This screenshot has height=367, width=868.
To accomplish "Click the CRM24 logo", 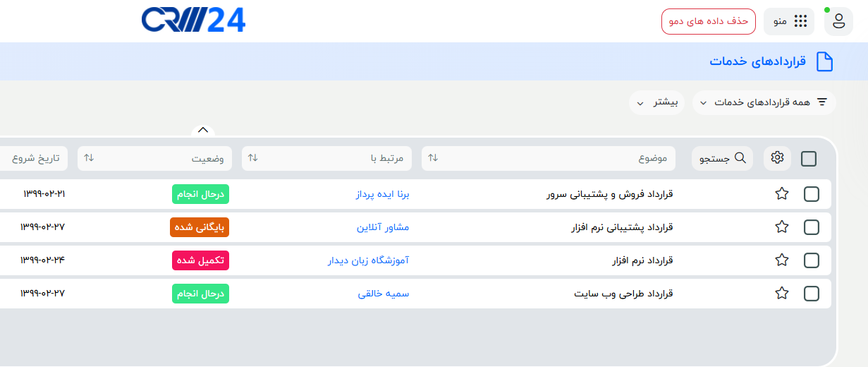I will pos(193,20).
